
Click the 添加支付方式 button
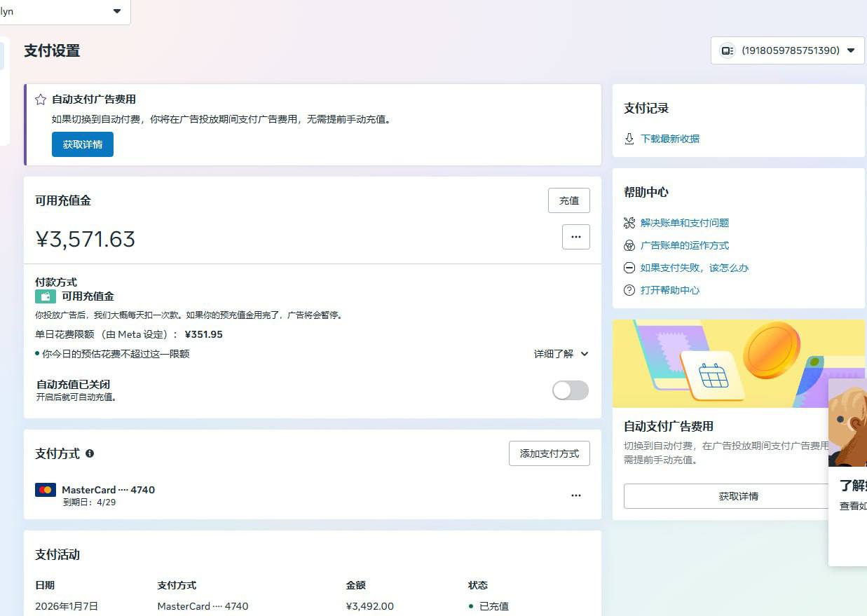549,453
